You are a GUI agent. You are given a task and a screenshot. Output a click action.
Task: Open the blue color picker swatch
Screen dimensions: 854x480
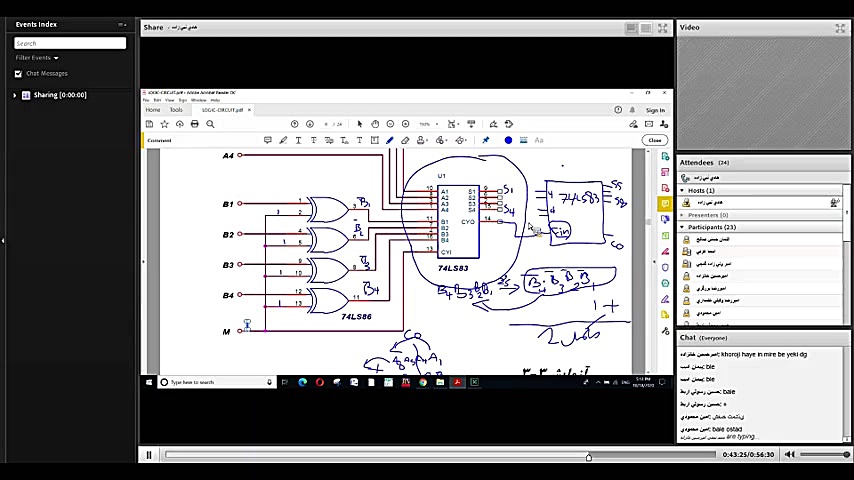click(x=508, y=141)
